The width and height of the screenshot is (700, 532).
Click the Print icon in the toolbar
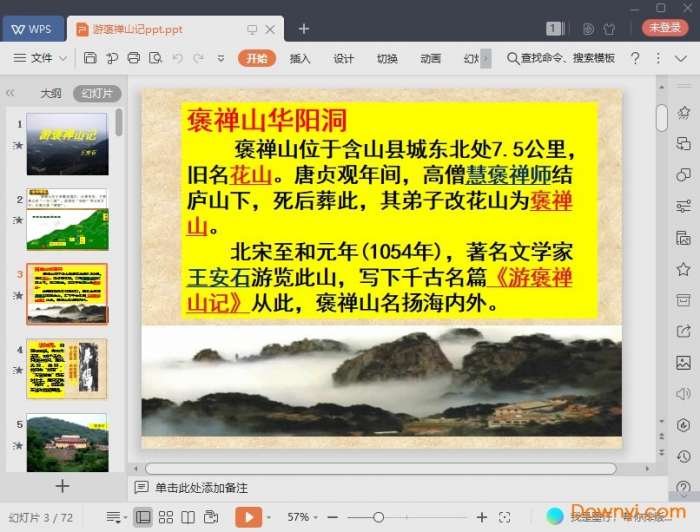tap(133, 58)
